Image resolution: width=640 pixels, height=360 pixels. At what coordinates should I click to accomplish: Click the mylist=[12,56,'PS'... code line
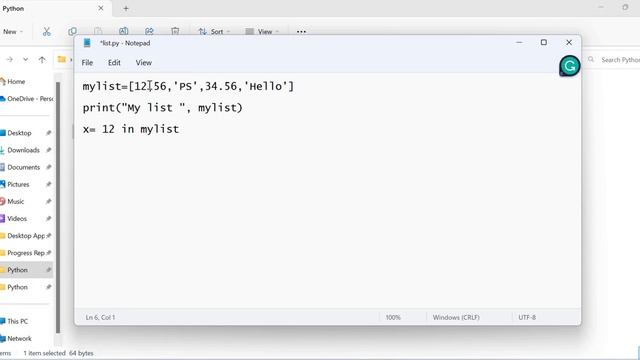pos(188,87)
